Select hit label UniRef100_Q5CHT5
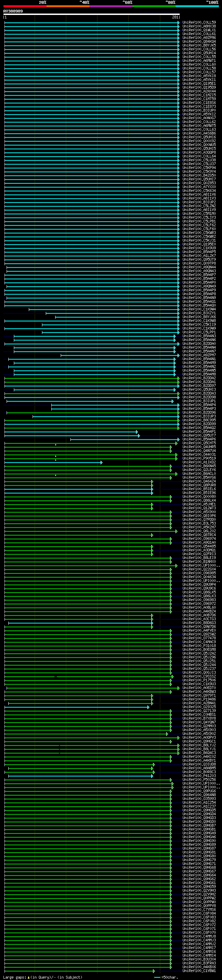This screenshot has height=980, width=222. (x=199, y=444)
